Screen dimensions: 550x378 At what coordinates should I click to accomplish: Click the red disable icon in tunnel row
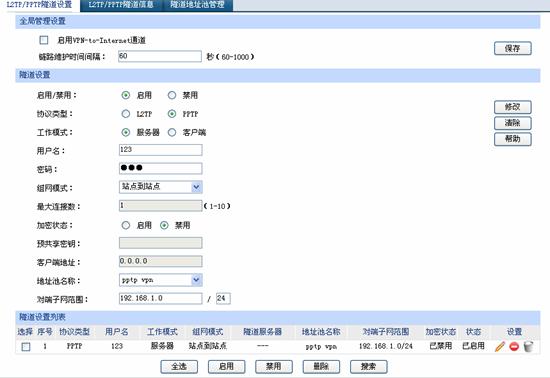514,346
